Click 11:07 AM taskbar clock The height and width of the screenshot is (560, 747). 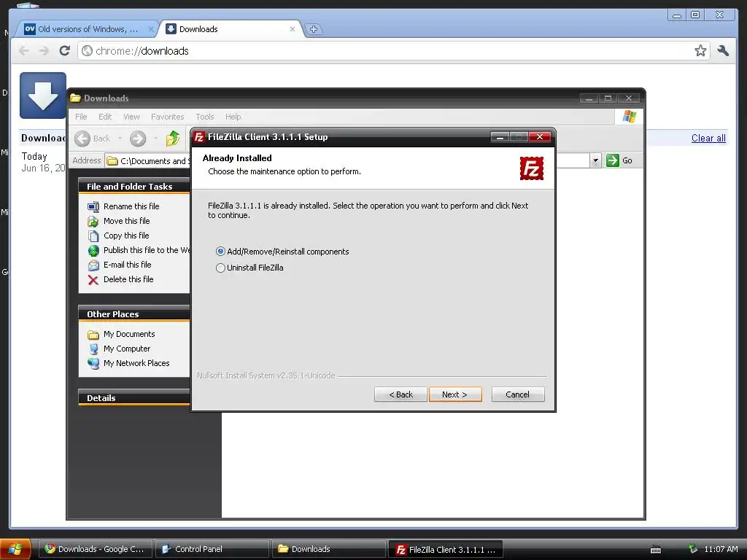pyautogui.click(x=721, y=549)
